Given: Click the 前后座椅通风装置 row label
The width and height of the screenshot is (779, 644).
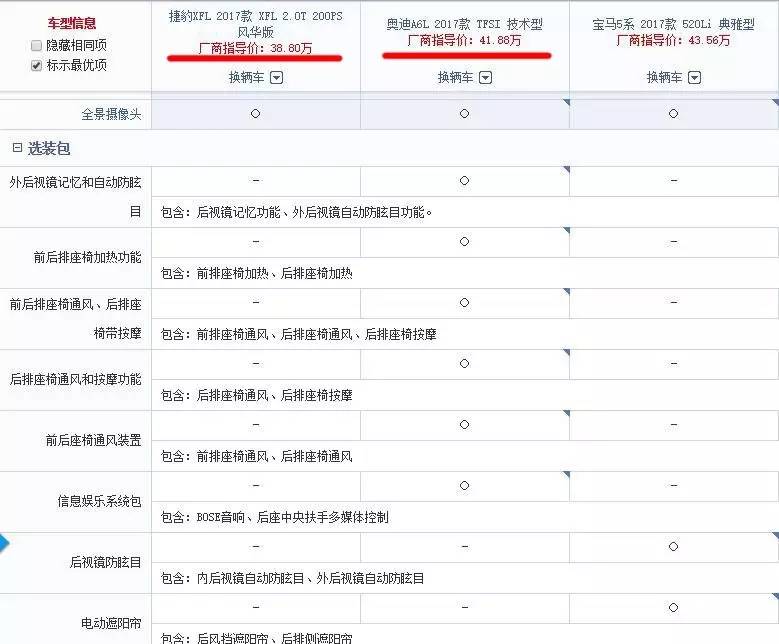Looking at the screenshot, I should point(93,440).
